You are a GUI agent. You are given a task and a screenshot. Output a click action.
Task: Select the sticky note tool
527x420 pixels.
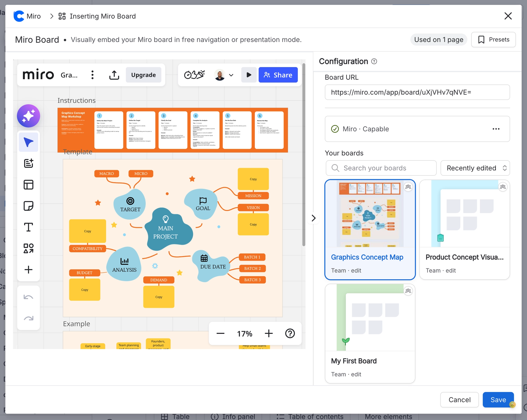tap(28, 206)
